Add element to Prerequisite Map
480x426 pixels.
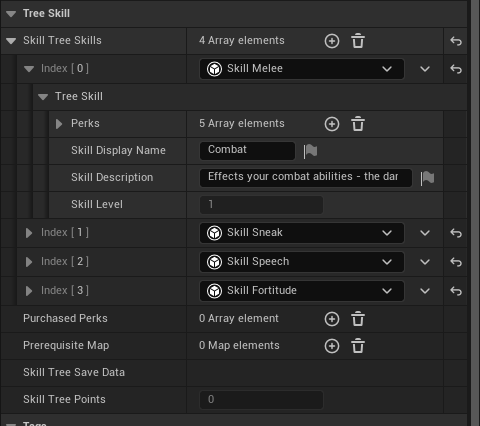(332, 346)
